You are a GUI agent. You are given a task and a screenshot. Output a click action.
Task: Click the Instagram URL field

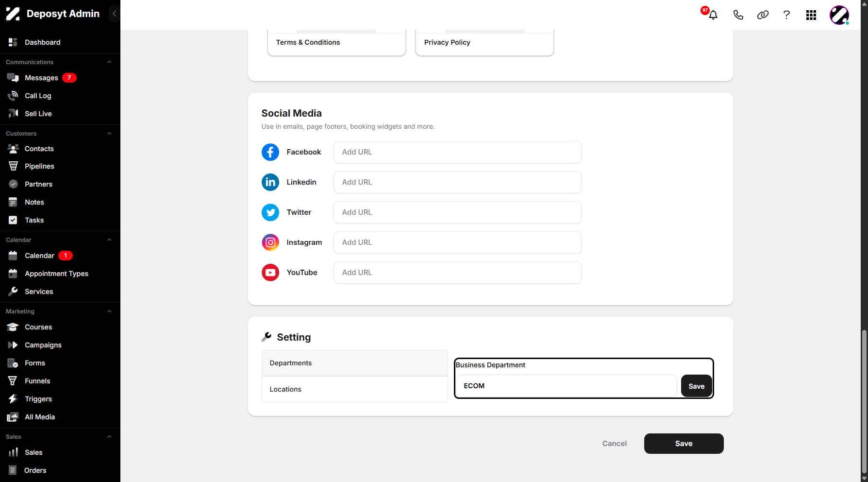click(x=458, y=242)
